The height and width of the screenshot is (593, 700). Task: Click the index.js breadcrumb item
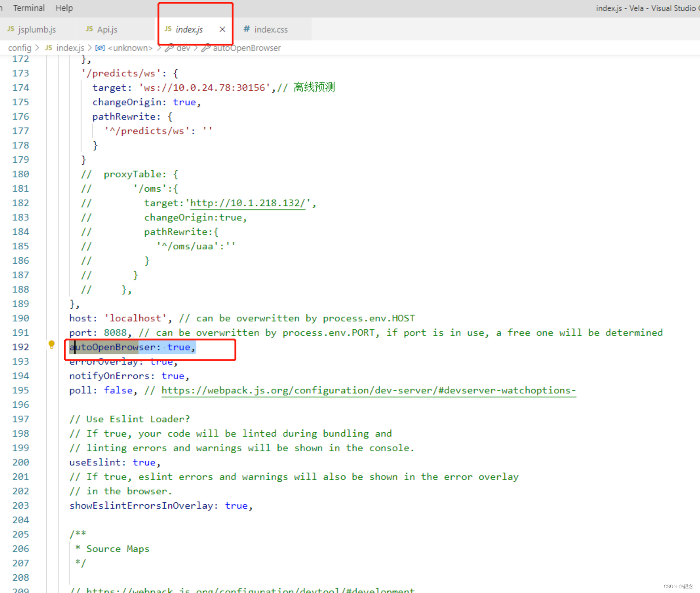click(70, 48)
